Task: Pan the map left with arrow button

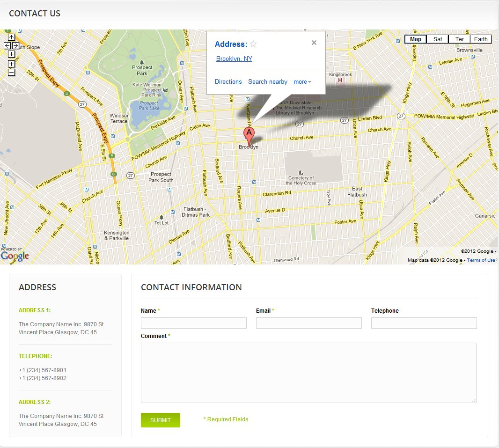Action: [7, 45]
